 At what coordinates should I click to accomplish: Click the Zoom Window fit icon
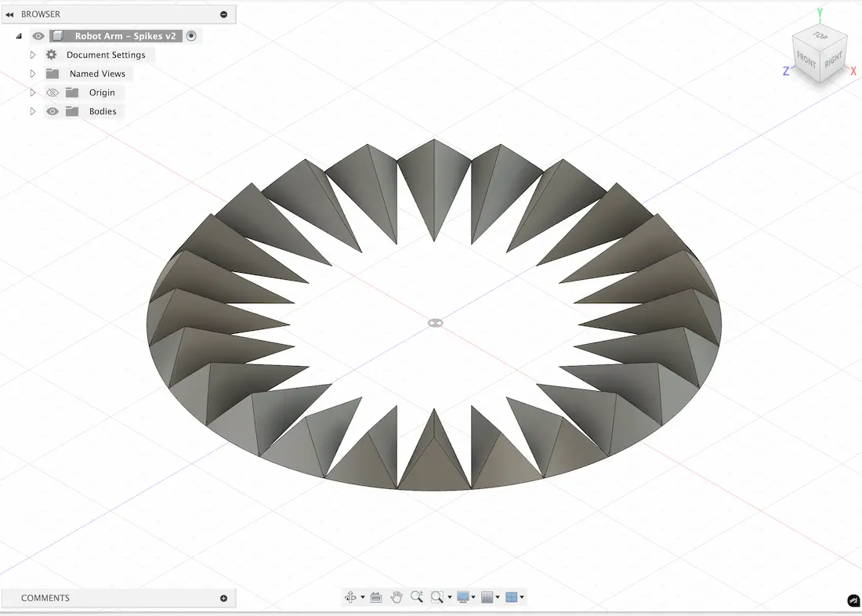[x=436, y=597]
